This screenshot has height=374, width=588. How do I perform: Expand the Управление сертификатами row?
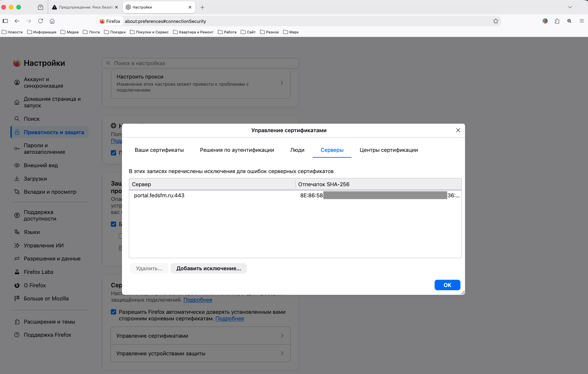200,336
